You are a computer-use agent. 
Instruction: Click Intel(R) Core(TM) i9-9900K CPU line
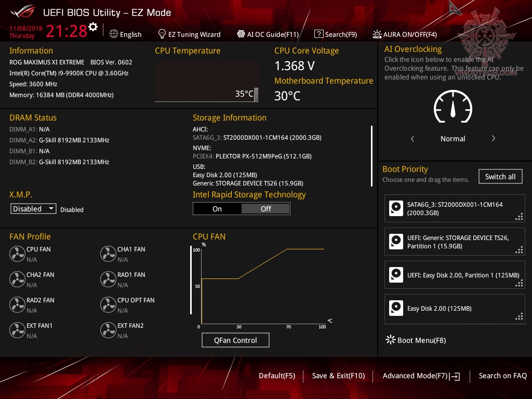click(x=69, y=73)
